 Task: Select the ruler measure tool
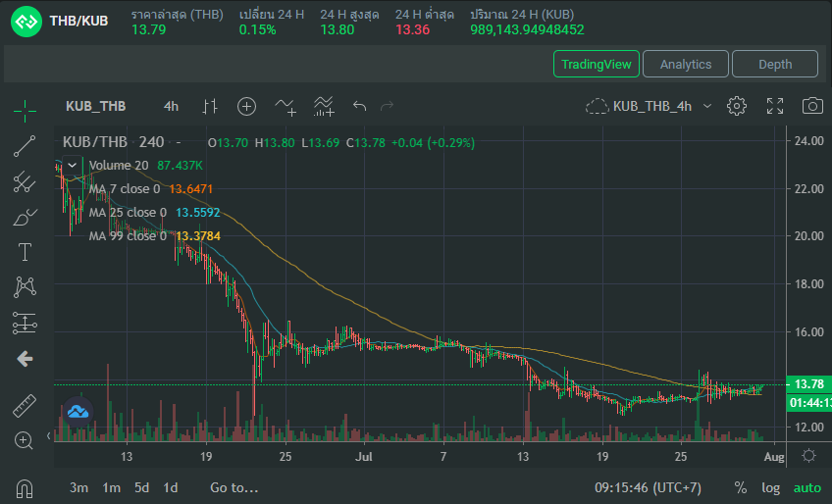click(x=25, y=406)
